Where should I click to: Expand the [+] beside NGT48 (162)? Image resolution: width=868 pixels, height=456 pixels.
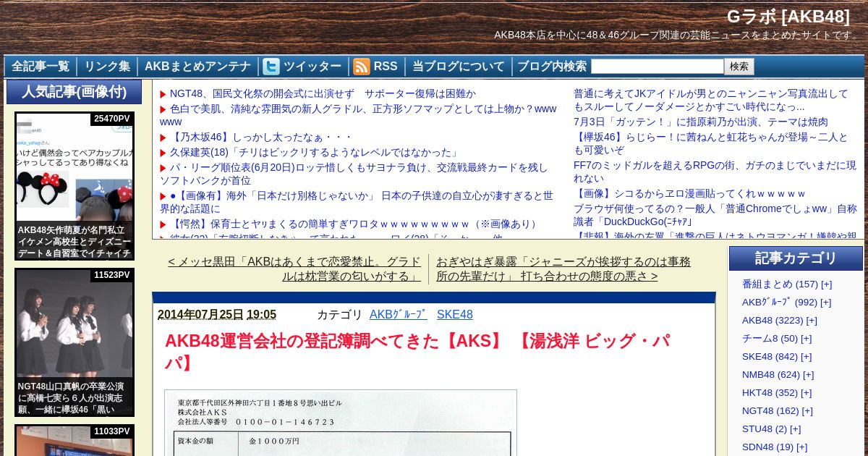click(x=807, y=410)
